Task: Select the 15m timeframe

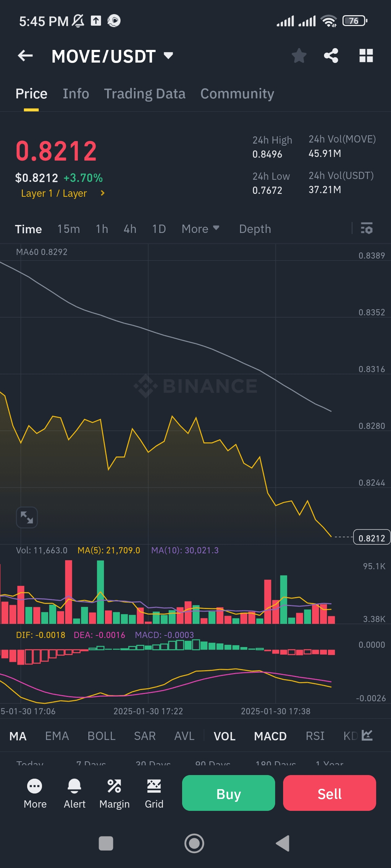Action: pos(68,229)
